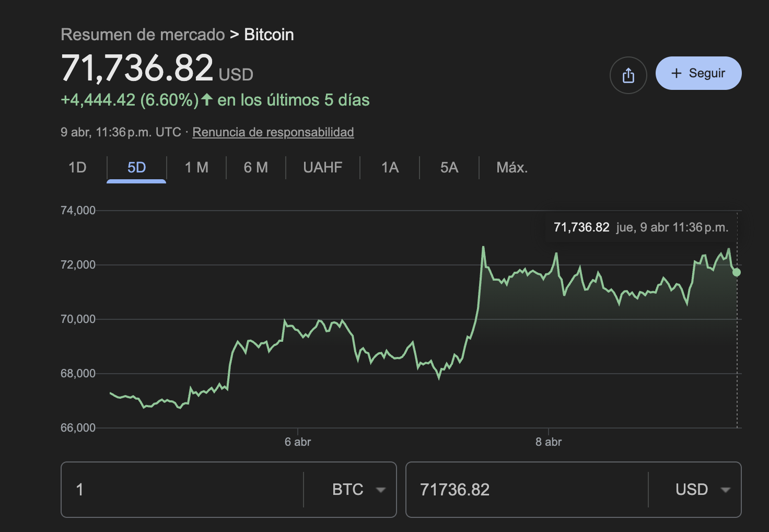
Task: Open Resumen de mercado breadcrumb link
Action: click(143, 34)
